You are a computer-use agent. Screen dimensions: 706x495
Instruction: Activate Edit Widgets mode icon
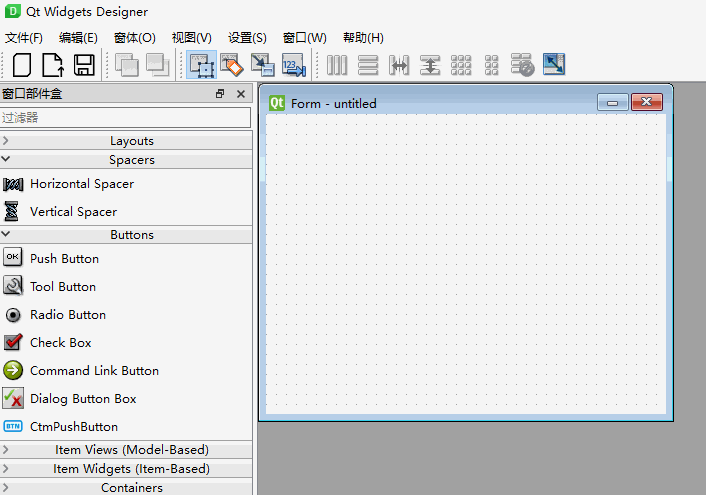click(x=202, y=65)
